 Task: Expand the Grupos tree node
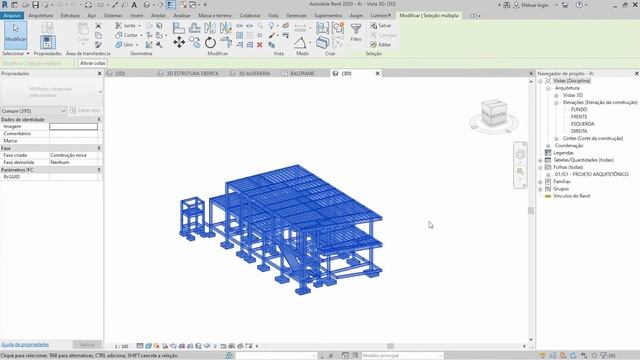point(540,189)
